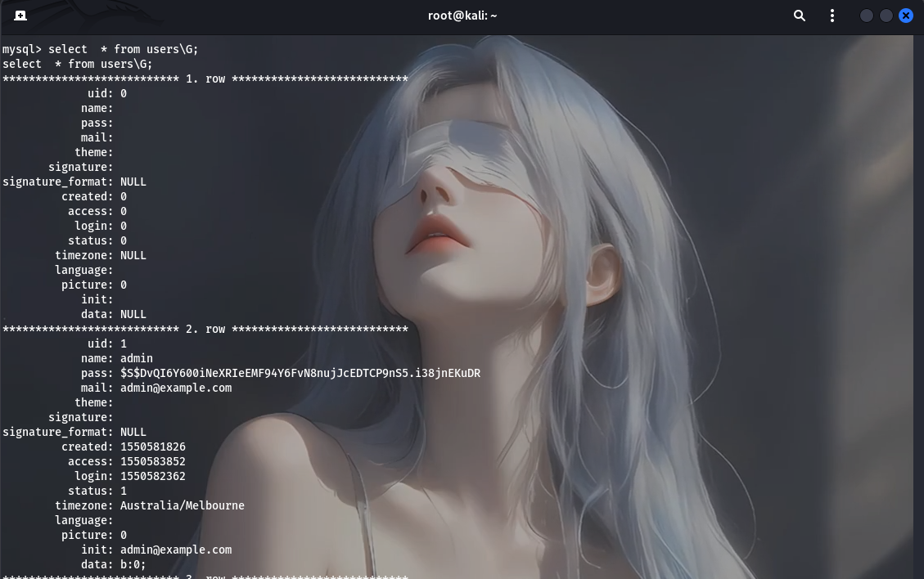Click the admin password hash starting $S$DvQI6Y600
The width and height of the screenshot is (924, 579).
click(x=300, y=374)
